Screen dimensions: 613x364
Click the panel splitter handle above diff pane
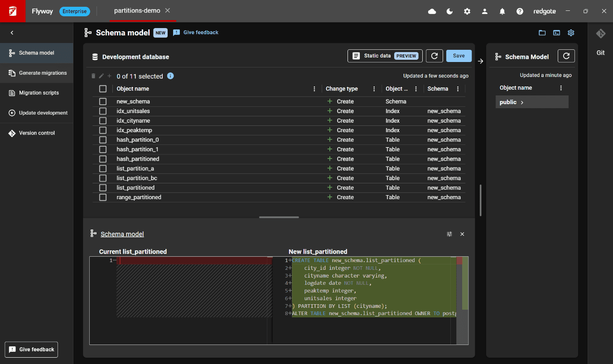pyautogui.click(x=279, y=217)
